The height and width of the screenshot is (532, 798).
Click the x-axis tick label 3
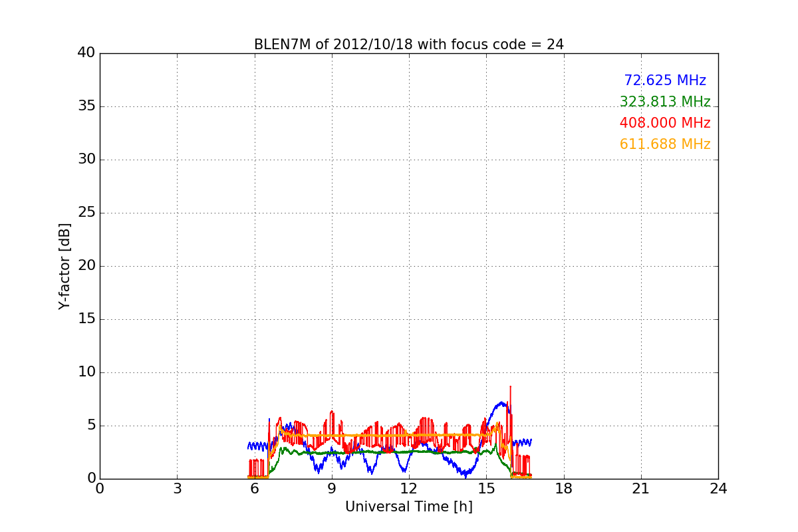(x=178, y=489)
